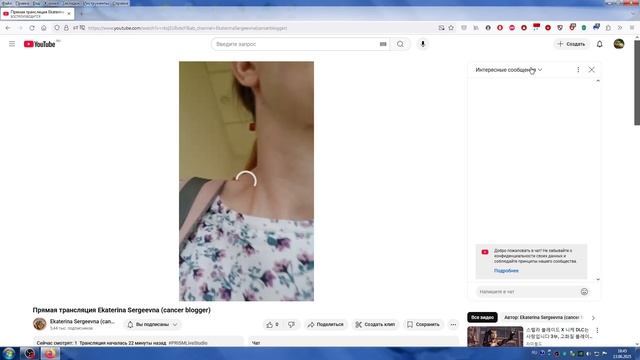
Task: Open a new browser tab
Action: coord(81,14)
